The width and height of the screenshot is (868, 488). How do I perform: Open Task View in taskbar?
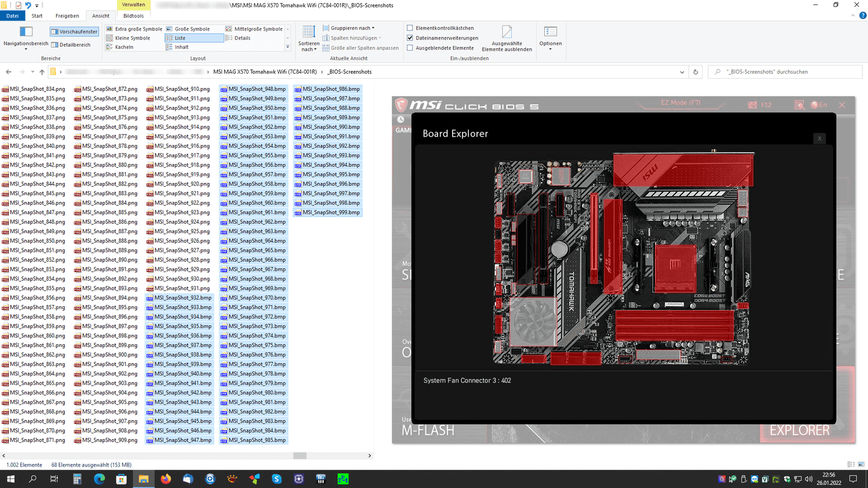point(55,478)
